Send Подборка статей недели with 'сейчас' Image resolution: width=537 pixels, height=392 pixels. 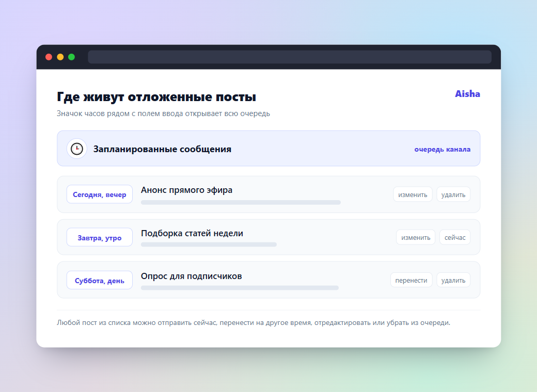455,237
